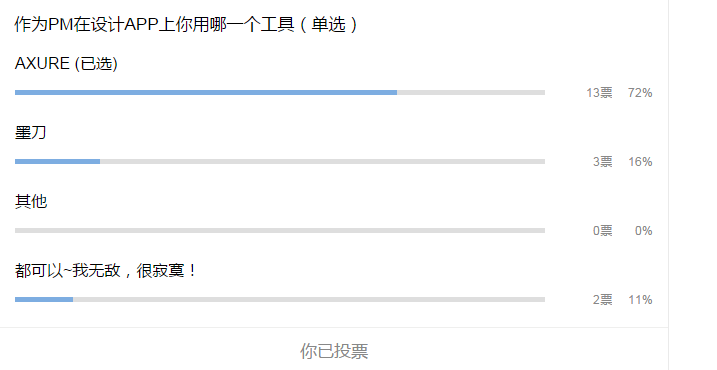
Task: Select the 其他 option label
Action: click(x=31, y=201)
